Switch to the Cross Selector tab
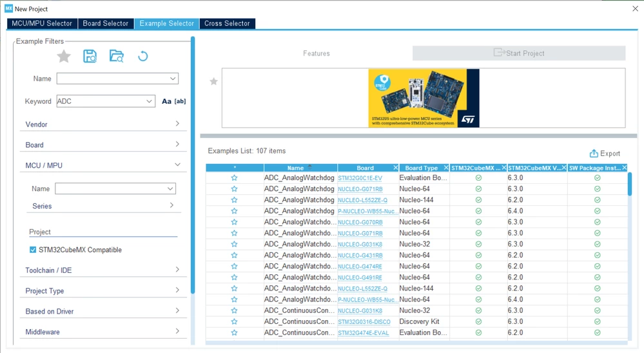Screen dimensions: 644x353 (227, 23)
